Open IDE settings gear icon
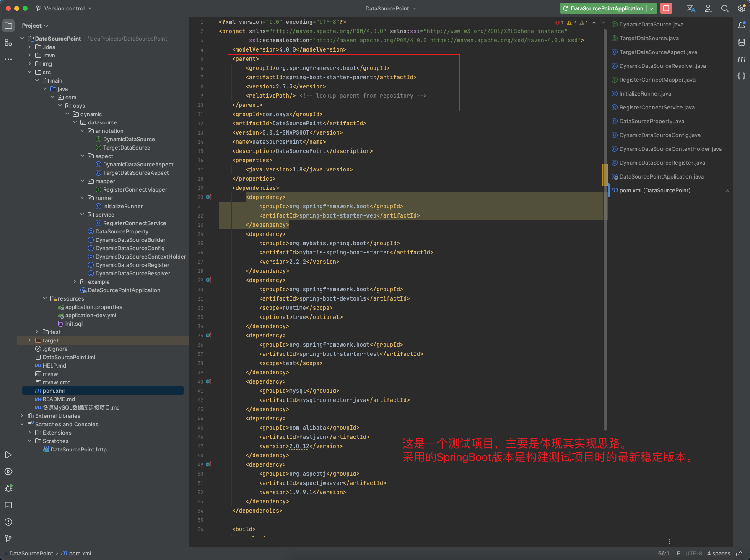 tap(742, 8)
